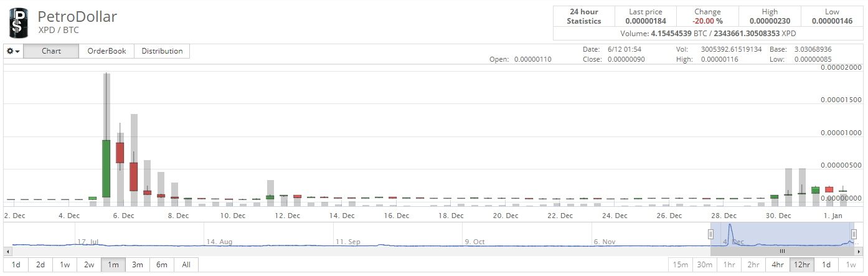This screenshot has width=868, height=276.
Task: Click the 24 hour Volume line
Action: tap(708, 33)
